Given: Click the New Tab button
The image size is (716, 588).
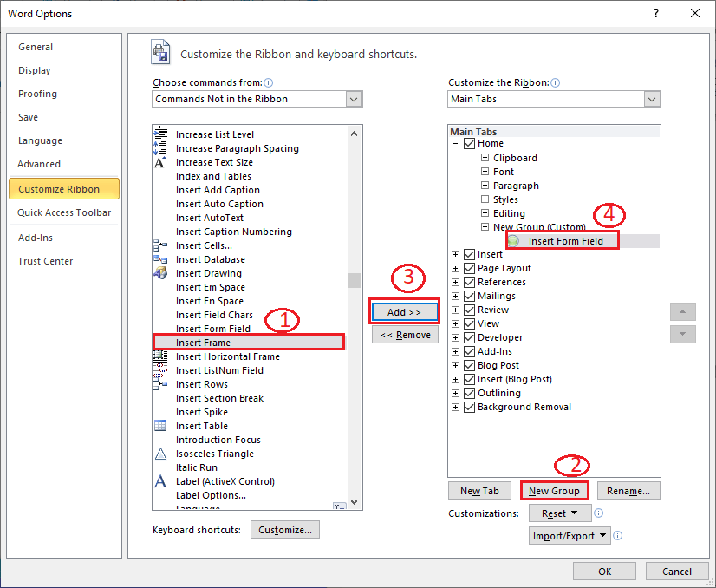Looking at the screenshot, I should click(479, 490).
